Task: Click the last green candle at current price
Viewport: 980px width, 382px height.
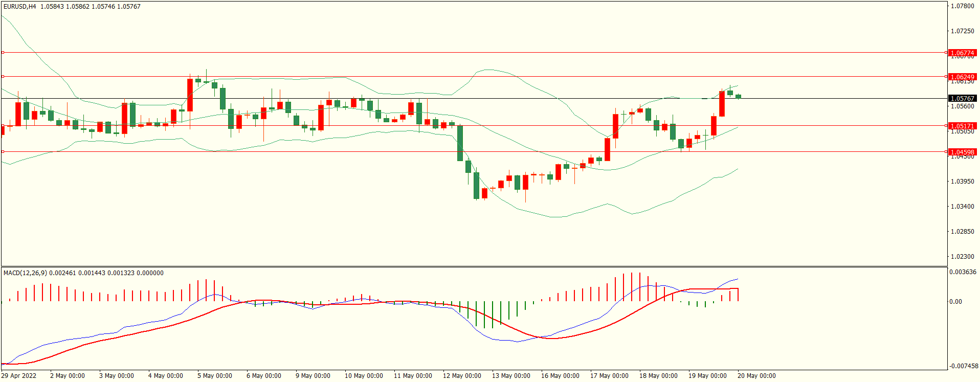Action: tap(738, 96)
